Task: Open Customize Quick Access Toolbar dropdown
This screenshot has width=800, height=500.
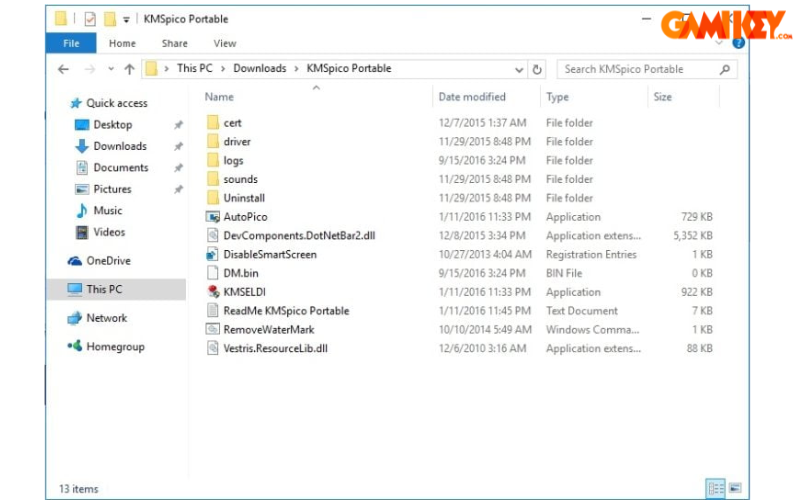Action: click(126, 20)
